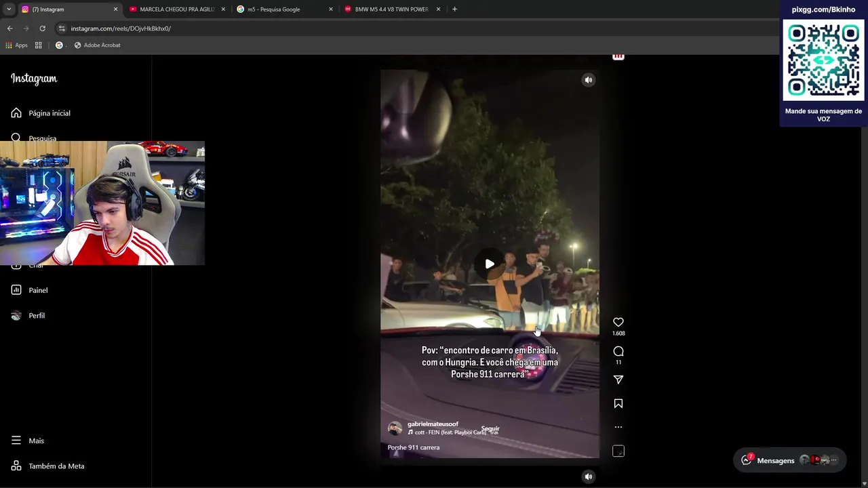
Task: Click the 1.608 likes count
Action: point(618,333)
